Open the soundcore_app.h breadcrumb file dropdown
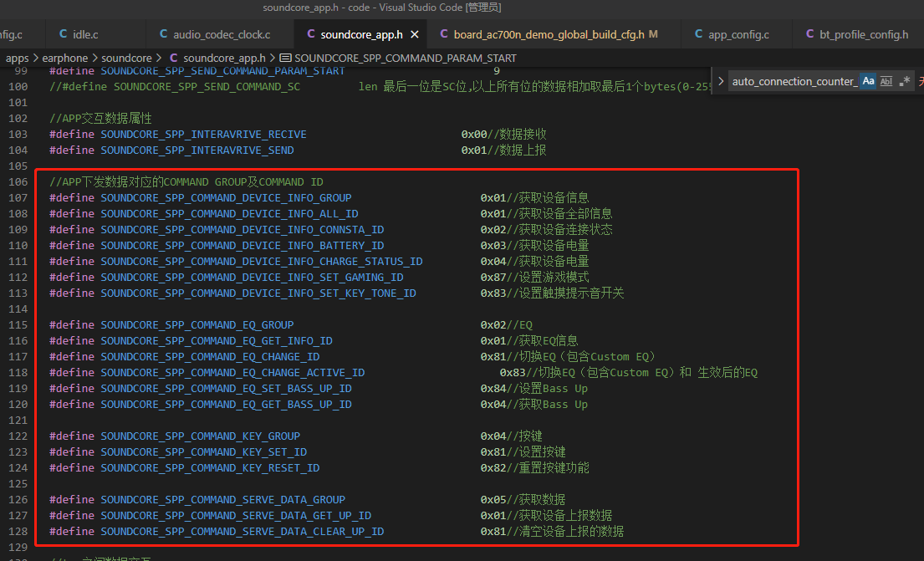Viewport: 924px width, 561px height. point(224,58)
